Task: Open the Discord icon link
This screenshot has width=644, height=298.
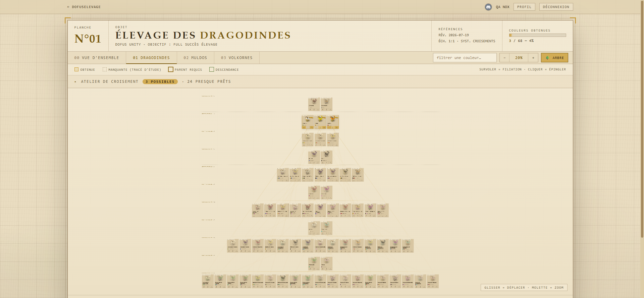Action: (x=488, y=7)
